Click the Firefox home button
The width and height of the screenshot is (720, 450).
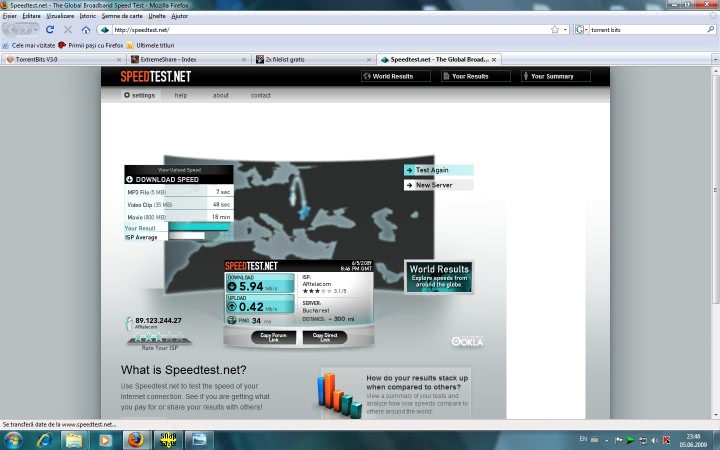[x=86, y=30]
